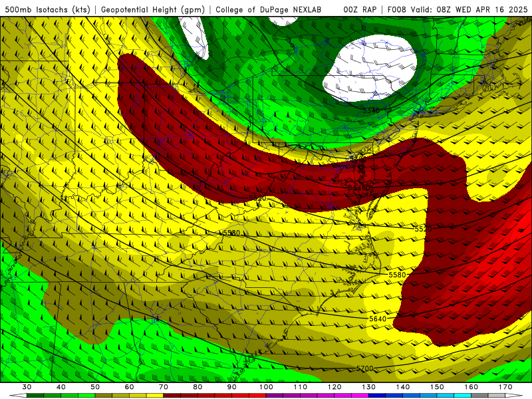Click the "500mb Isotachs (kts)" title text
This screenshot has height=399, width=532.
pyautogui.click(x=47, y=9)
